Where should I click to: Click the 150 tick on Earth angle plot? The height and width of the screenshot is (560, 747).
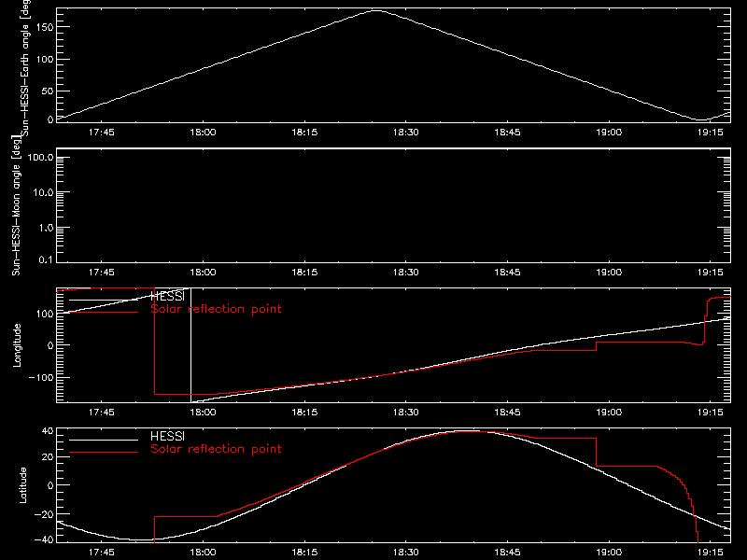[44, 28]
